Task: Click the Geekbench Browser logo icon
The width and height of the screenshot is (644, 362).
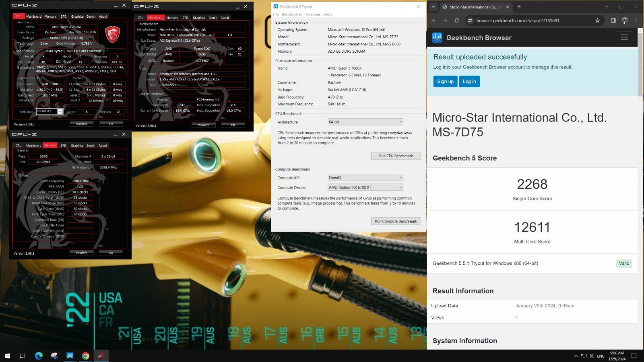Action: point(437,38)
